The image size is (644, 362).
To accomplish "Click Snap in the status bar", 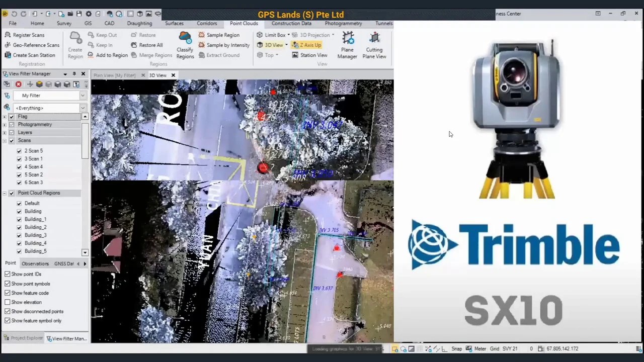I will click(457, 349).
